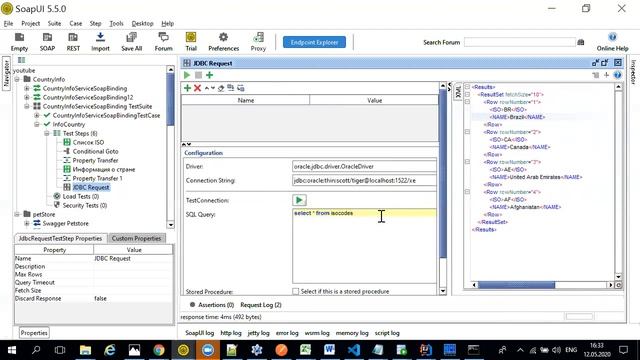Collapse the CountryInfo project node

point(17,79)
